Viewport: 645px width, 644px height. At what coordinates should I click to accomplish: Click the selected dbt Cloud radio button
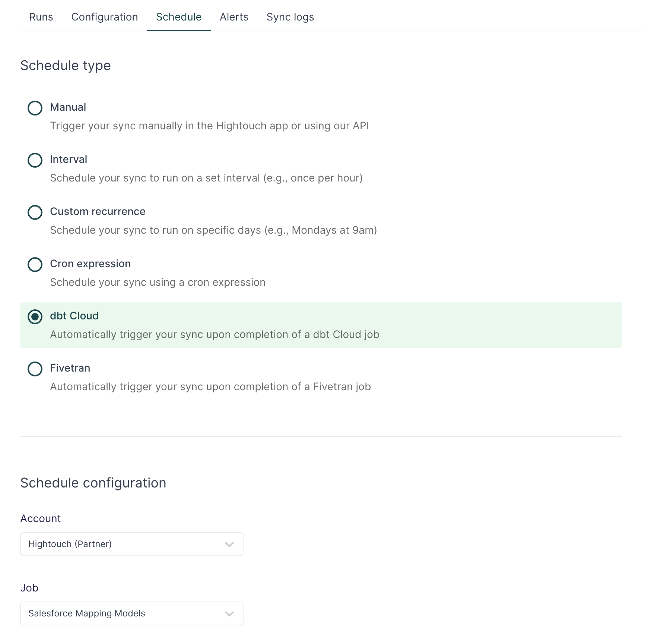35,317
